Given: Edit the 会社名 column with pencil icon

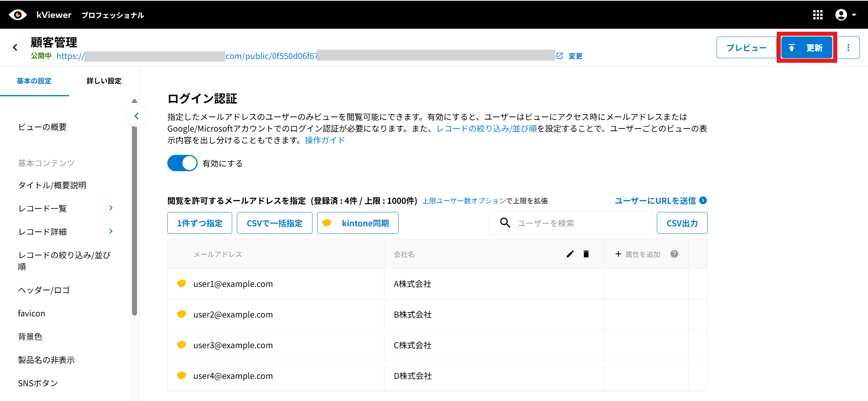Looking at the screenshot, I should [x=570, y=254].
